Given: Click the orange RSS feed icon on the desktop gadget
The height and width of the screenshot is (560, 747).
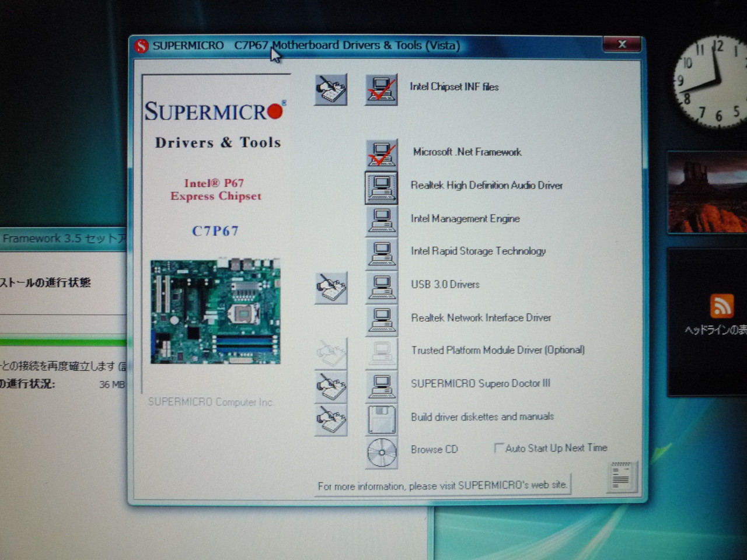Looking at the screenshot, I should pyautogui.click(x=721, y=306).
